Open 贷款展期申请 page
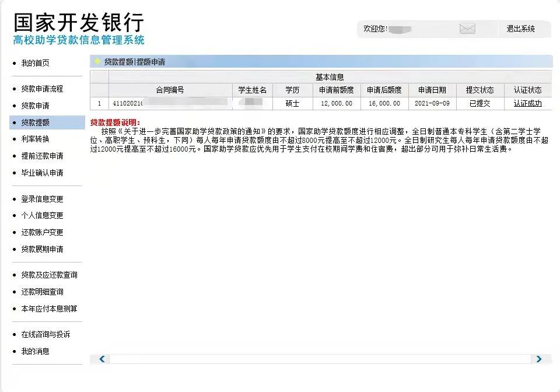This screenshot has width=560, height=392. coord(42,249)
